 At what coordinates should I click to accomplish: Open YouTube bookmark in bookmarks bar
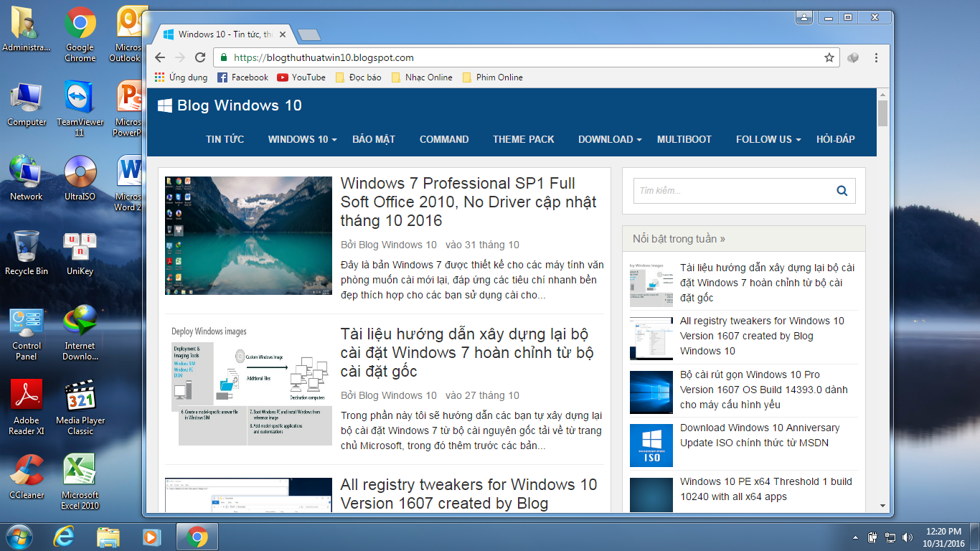click(x=301, y=77)
